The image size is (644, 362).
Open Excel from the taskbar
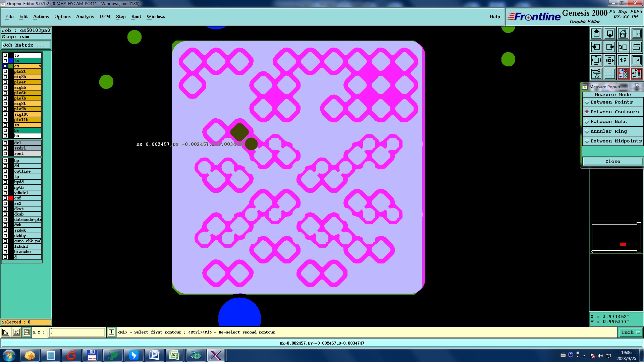click(x=174, y=355)
